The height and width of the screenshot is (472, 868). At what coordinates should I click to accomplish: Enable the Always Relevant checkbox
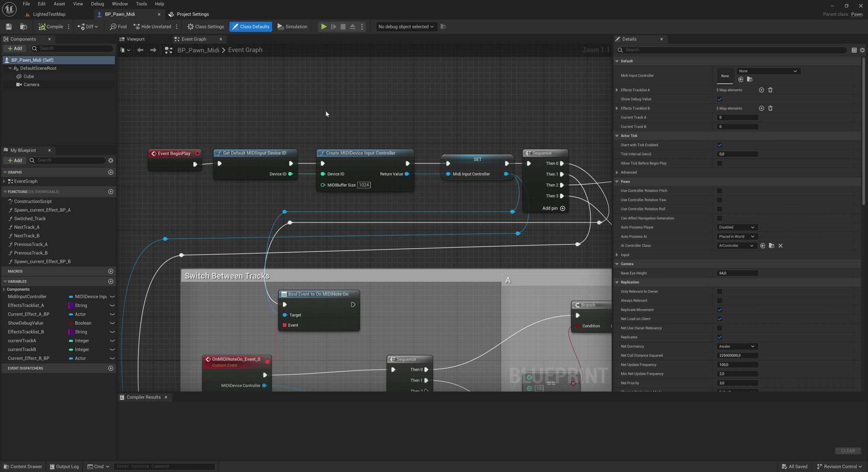click(x=719, y=301)
